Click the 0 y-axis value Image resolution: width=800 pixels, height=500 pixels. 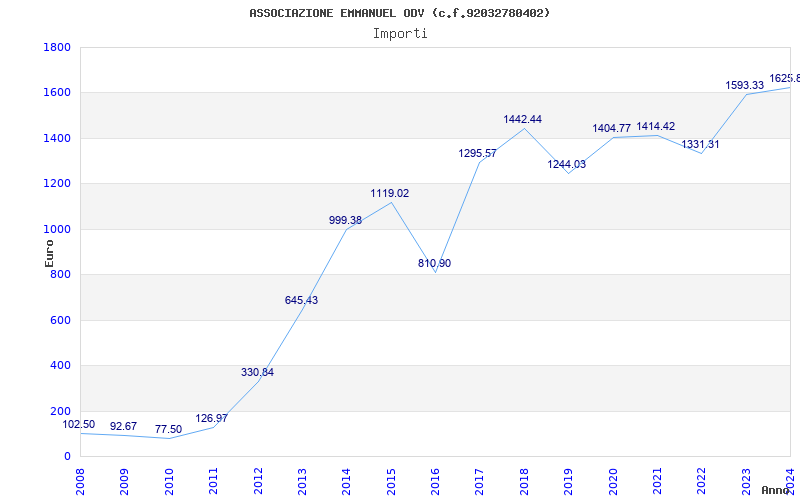[x=67, y=457]
